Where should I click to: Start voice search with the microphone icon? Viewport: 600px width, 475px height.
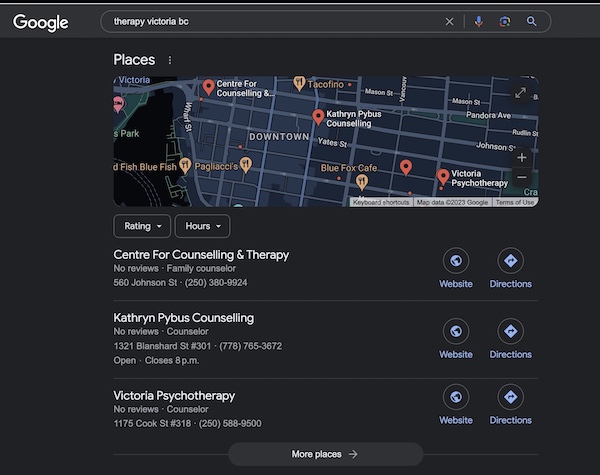click(478, 21)
